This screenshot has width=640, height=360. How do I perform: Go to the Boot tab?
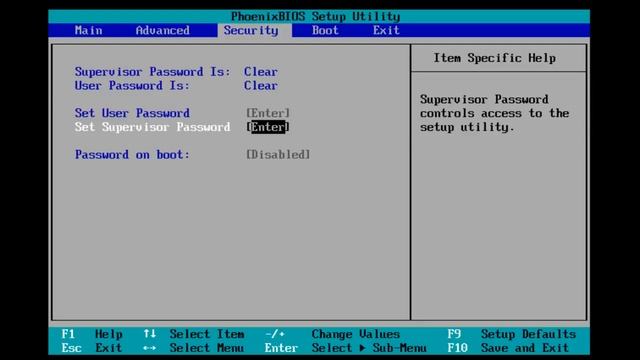[325, 31]
